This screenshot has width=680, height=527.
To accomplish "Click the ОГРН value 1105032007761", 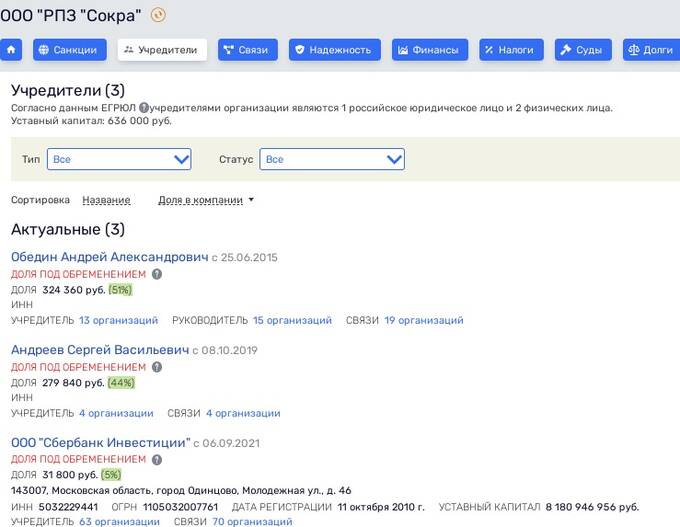I will (180, 507).
